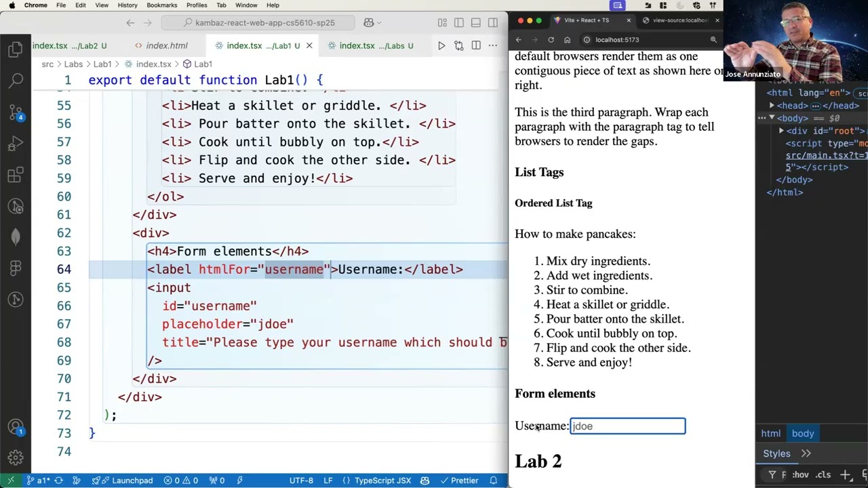Screen dimensions: 868x488
Task: Expand the div id root node in DevTools
Action: pos(781,131)
